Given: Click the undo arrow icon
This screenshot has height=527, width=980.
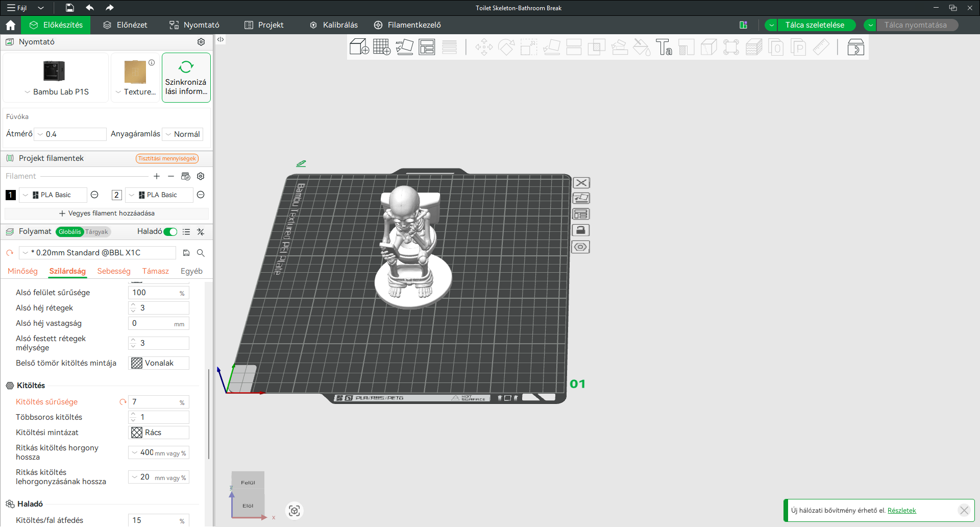Looking at the screenshot, I should [x=90, y=8].
